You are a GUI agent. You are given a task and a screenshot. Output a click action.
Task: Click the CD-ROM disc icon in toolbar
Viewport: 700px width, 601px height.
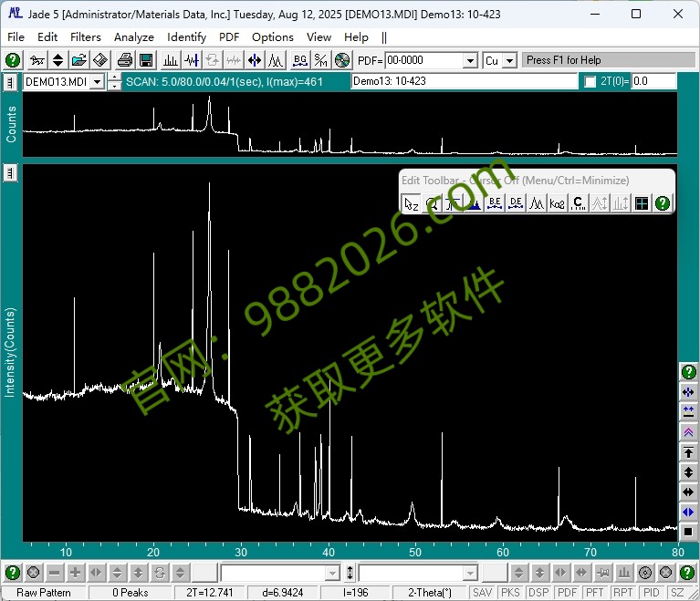point(342,60)
